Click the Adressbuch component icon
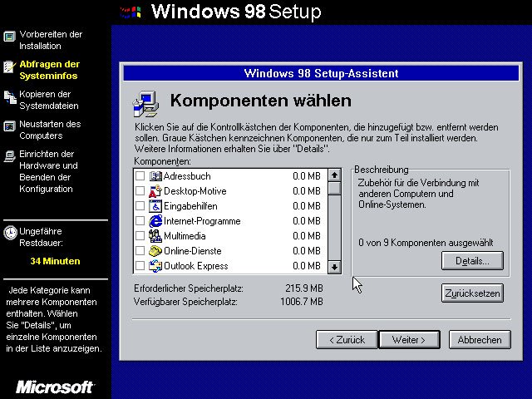Screen dimensions: 532x399 [x=155, y=176]
